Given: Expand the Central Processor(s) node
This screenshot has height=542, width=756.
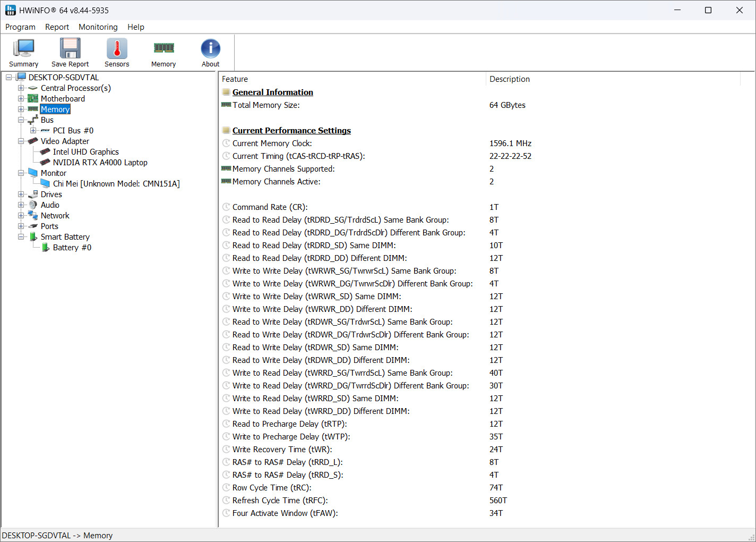Looking at the screenshot, I should coord(21,88).
